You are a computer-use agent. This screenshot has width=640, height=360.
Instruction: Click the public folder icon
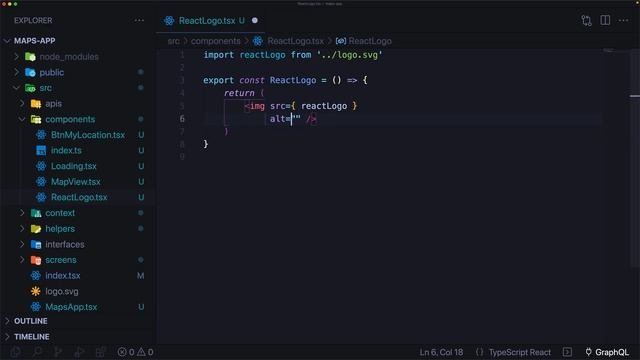click(30, 72)
